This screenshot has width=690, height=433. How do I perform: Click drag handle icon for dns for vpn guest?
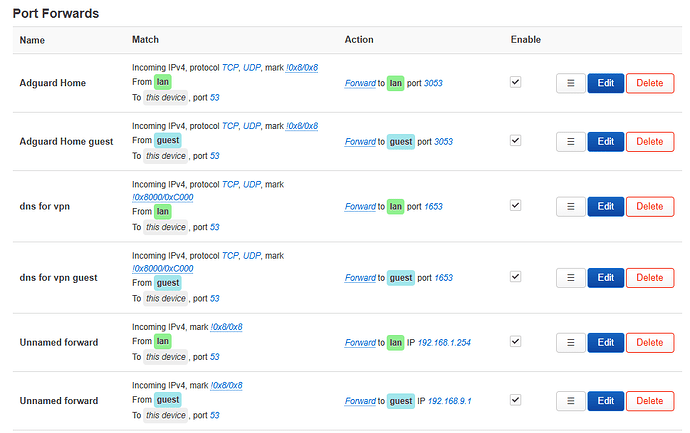[x=570, y=277]
